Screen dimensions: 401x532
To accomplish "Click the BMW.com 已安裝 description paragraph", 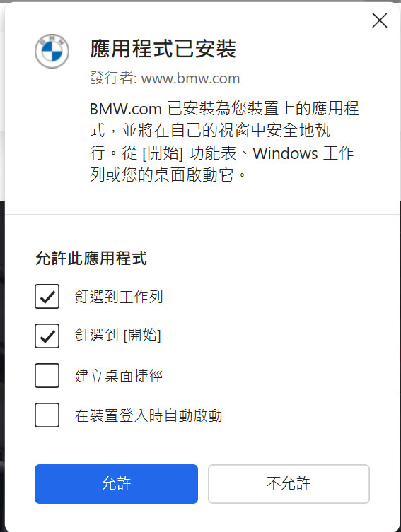I will 224,141.
